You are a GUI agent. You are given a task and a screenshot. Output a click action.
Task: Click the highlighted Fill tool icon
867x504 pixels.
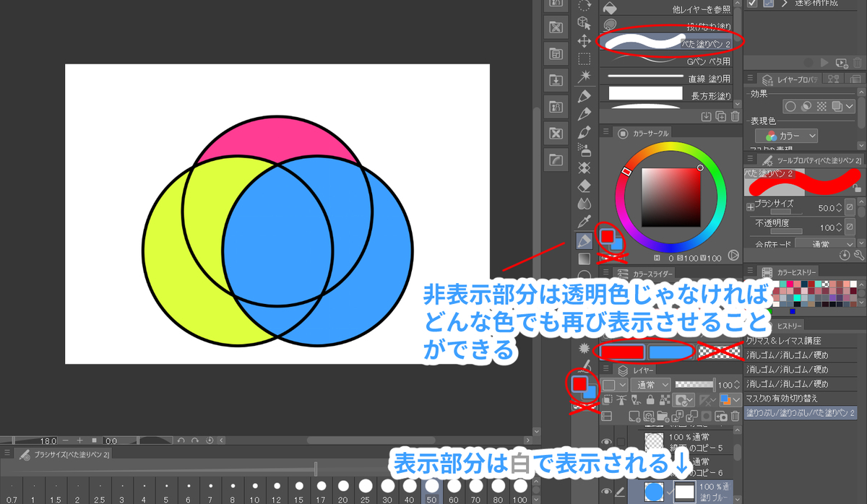584,240
